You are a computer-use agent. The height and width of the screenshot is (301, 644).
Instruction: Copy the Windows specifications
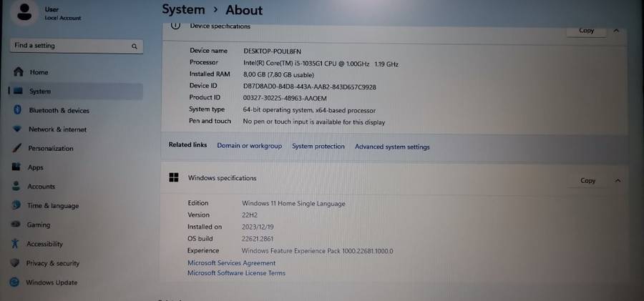tap(587, 180)
